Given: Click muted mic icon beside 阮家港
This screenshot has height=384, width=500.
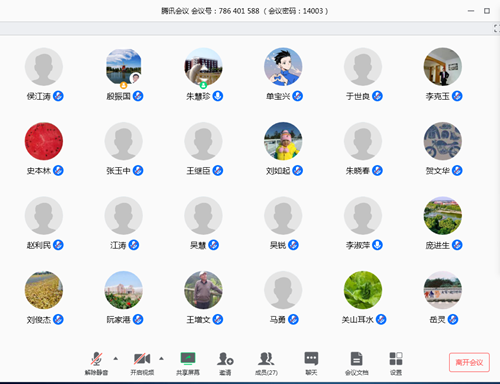Looking at the screenshot, I should 138,319.
